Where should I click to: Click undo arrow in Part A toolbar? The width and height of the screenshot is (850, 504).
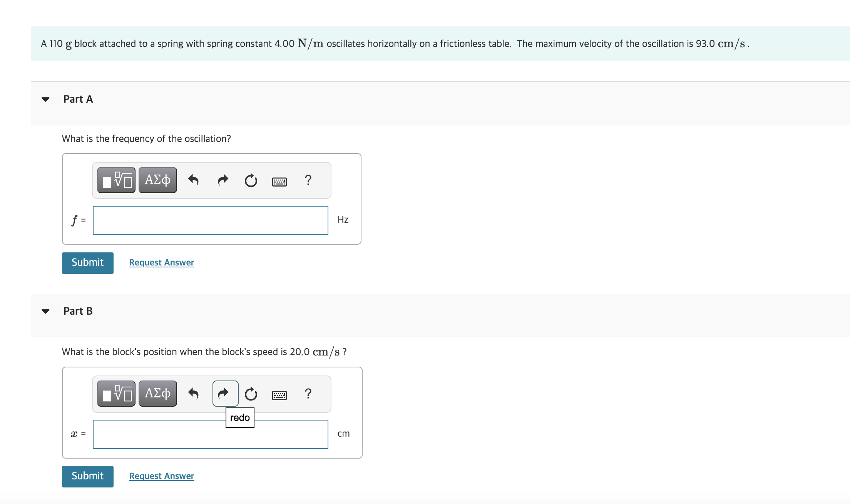tap(193, 180)
